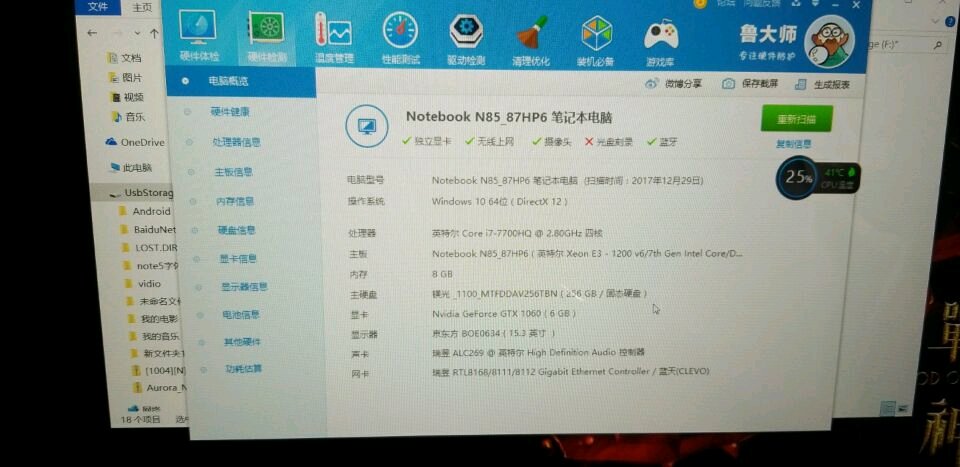The width and height of the screenshot is (960, 467).
Task: Select the 硬件检测 hardware detection tab
Action: pos(266,38)
